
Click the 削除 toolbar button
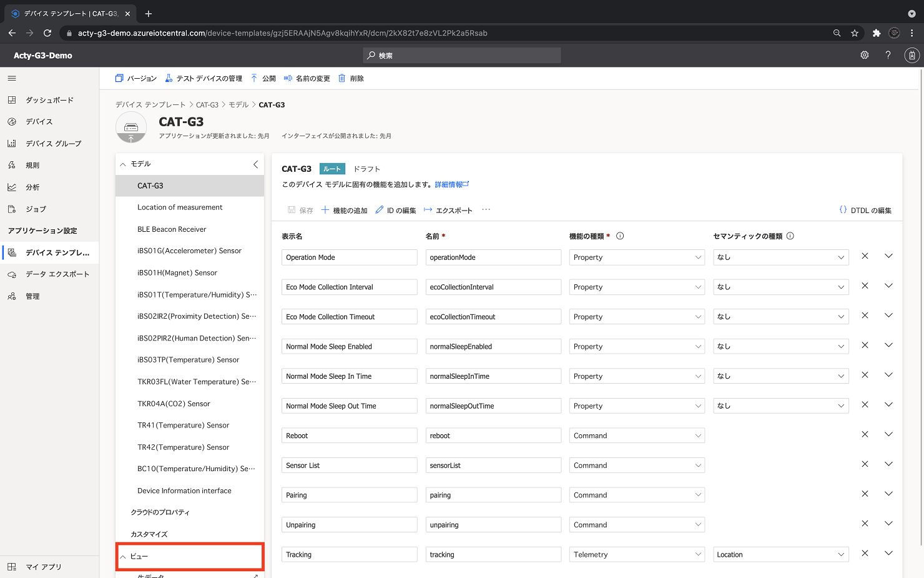[x=351, y=78]
